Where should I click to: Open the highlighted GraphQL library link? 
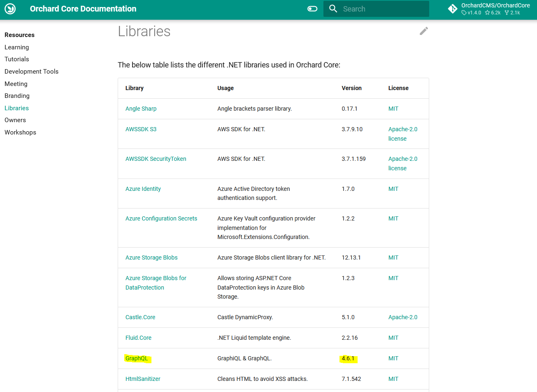tap(137, 358)
